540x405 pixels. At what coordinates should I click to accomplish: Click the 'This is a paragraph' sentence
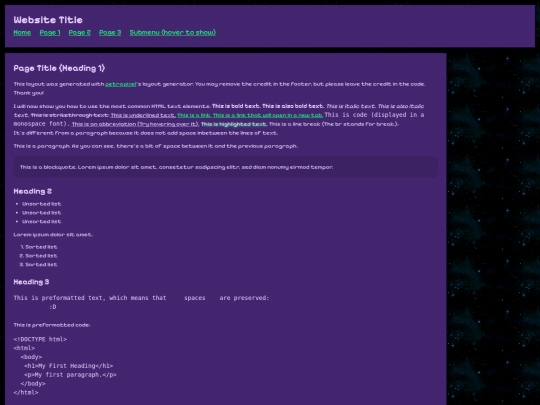click(156, 146)
